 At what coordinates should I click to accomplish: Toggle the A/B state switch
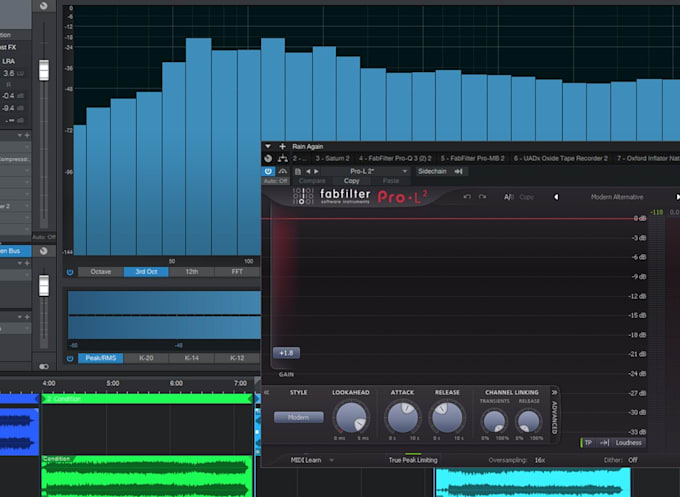(508, 197)
